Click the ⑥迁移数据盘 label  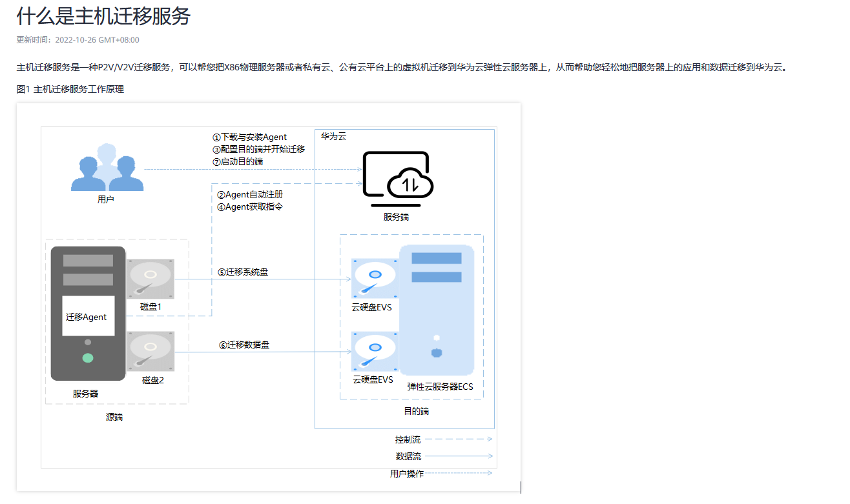coord(244,345)
